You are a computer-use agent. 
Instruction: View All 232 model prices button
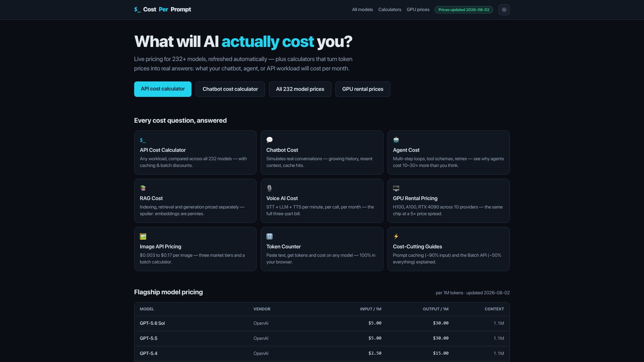[300, 89]
